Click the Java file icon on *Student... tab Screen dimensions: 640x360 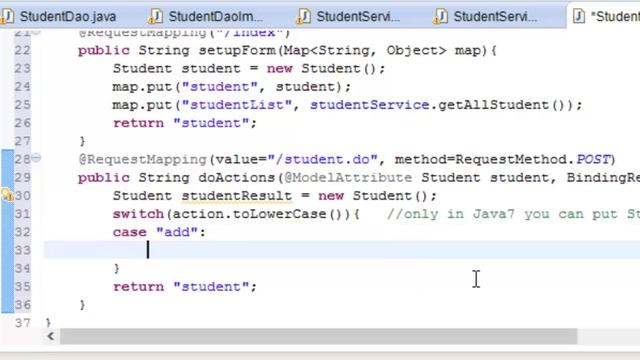[x=579, y=17]
